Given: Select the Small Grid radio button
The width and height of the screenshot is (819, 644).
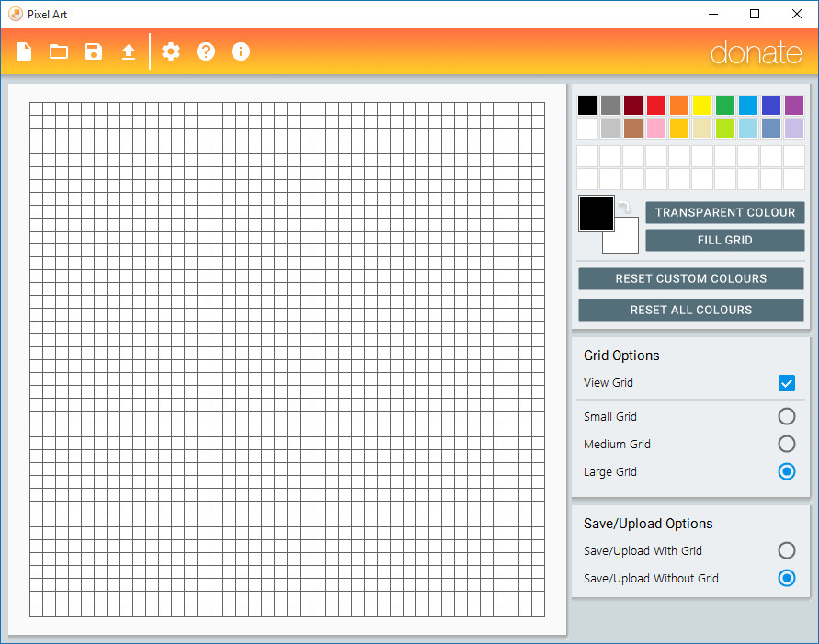Looking at the screenshot, I should [x=787, y=416].
